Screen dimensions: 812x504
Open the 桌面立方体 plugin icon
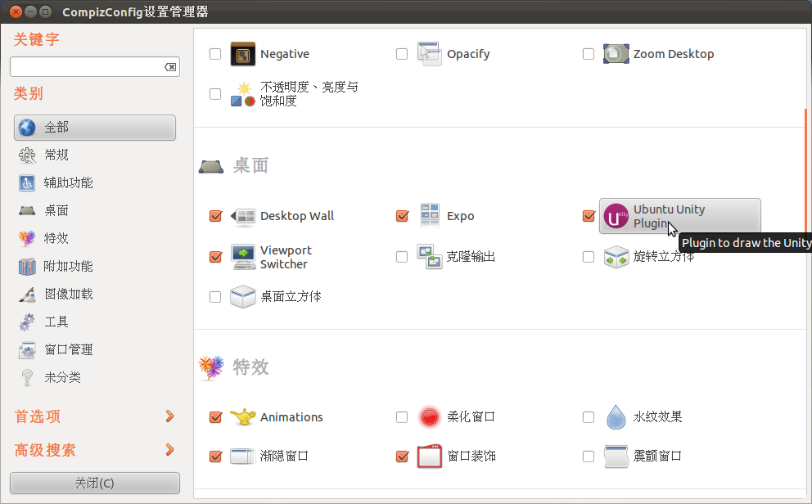(243, 296)
